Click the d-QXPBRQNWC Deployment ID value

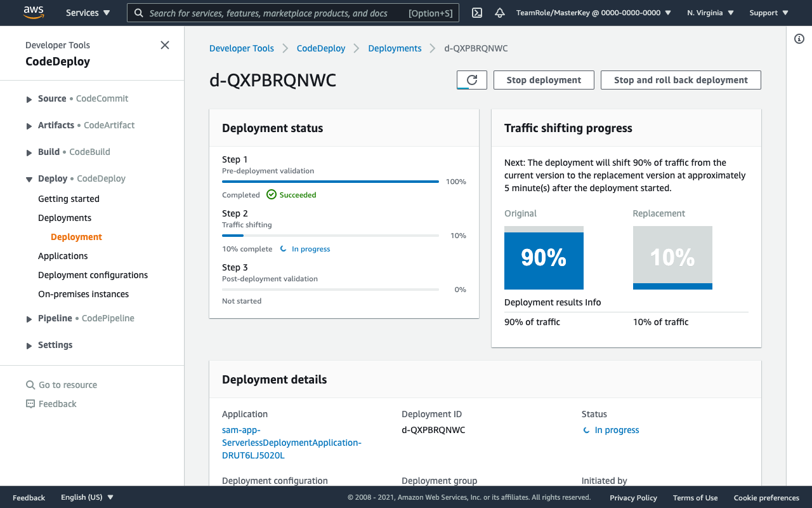[x=433, y=430]
